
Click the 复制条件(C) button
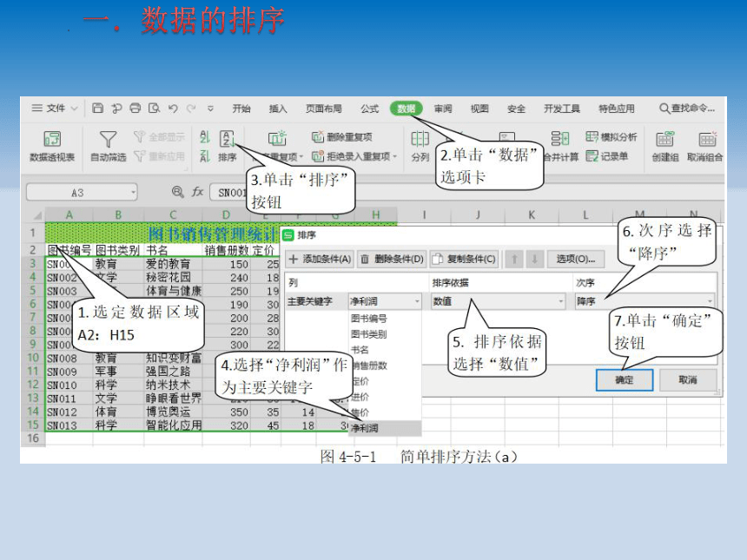465,259
